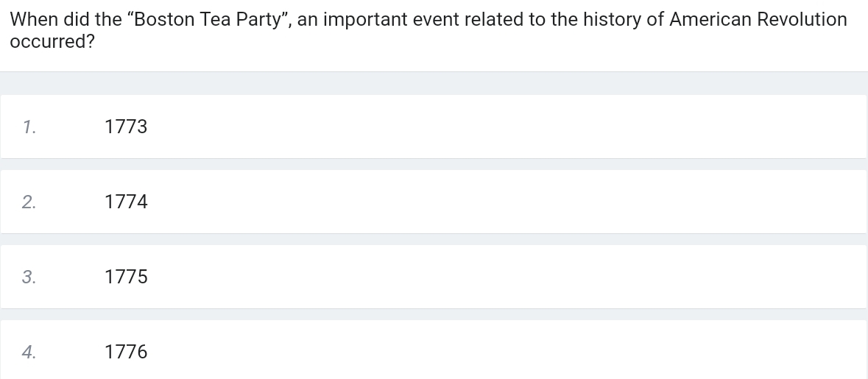Screen dimensions: 868x379
Task: Click the number label "3."
Action: (29, 277)
